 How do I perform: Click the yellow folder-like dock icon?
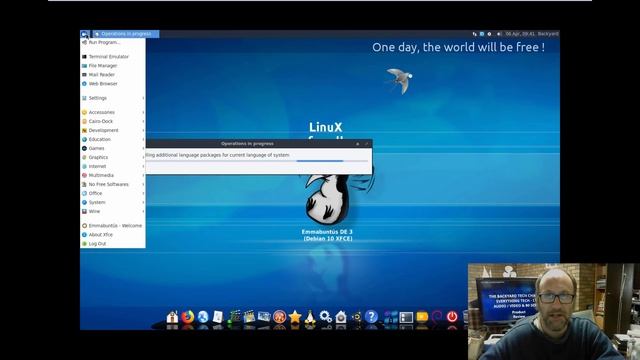[422, 317]
